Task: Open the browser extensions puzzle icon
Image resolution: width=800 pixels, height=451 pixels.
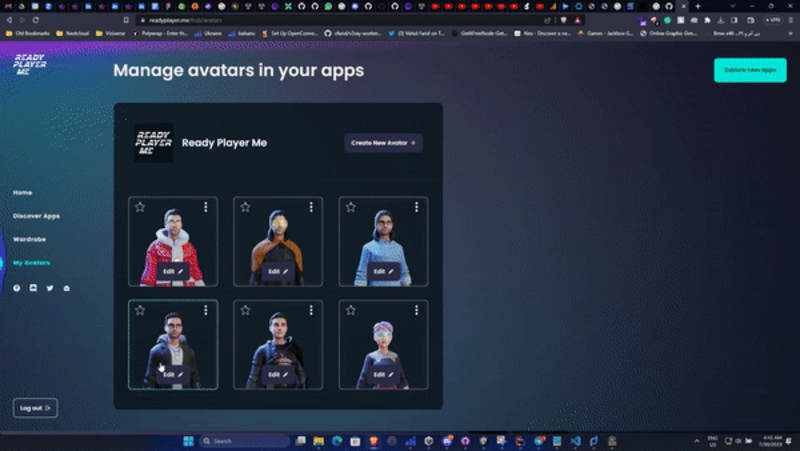Action: pos(707,20)
